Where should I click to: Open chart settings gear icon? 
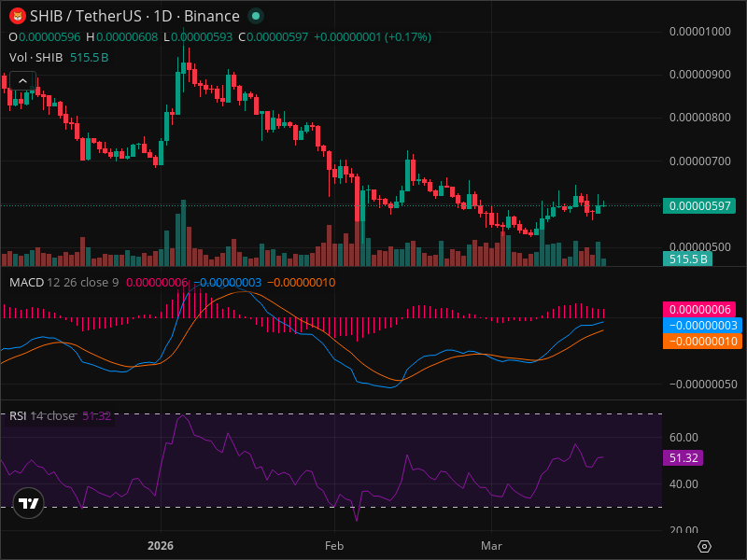[x=704, y=546]
